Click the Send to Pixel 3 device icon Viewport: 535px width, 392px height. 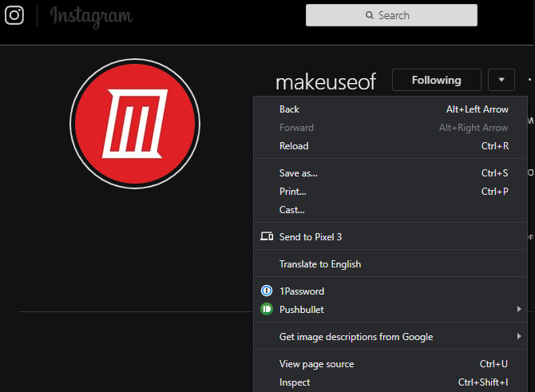267,237
